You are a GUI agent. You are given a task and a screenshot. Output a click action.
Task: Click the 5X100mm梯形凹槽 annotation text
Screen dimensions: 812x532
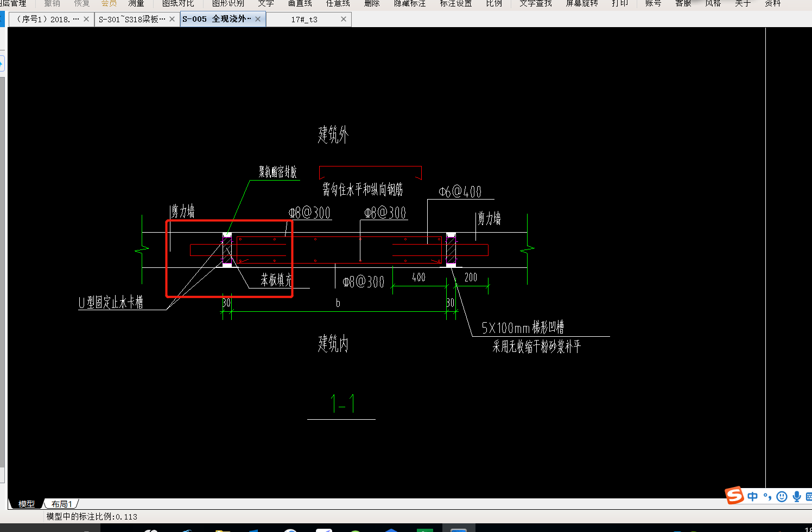[x=523, y=327]
